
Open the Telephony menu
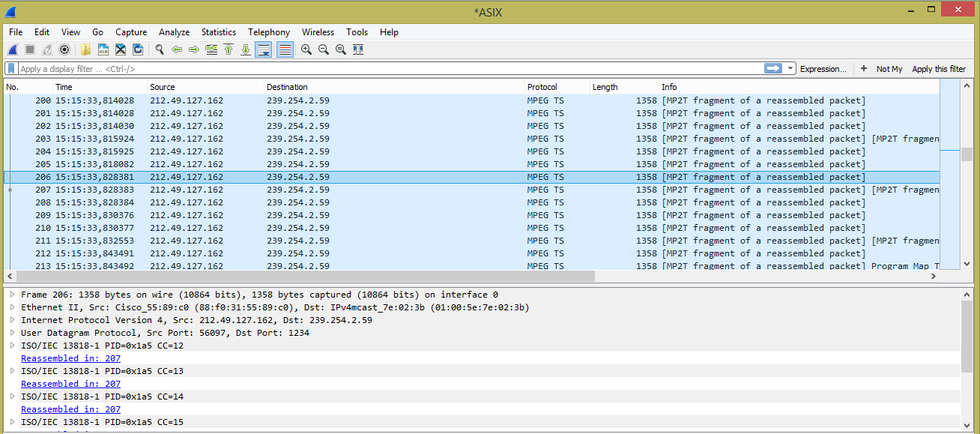pyautogui.click(x=269, y=32)
